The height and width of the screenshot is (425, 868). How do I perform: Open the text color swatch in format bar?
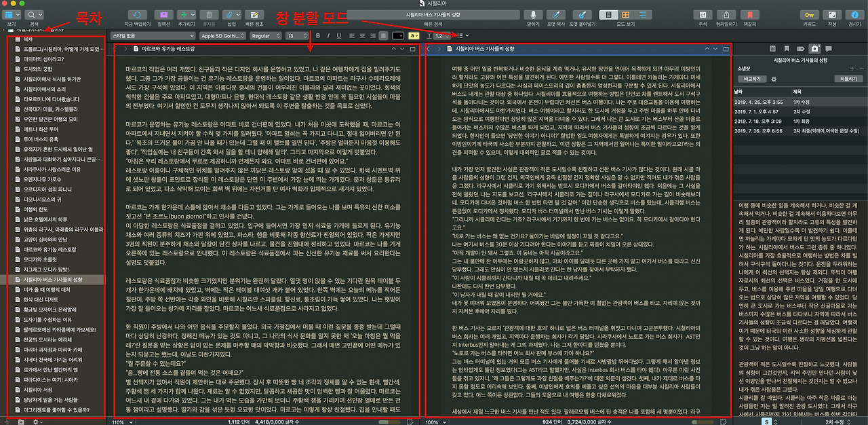397,36
